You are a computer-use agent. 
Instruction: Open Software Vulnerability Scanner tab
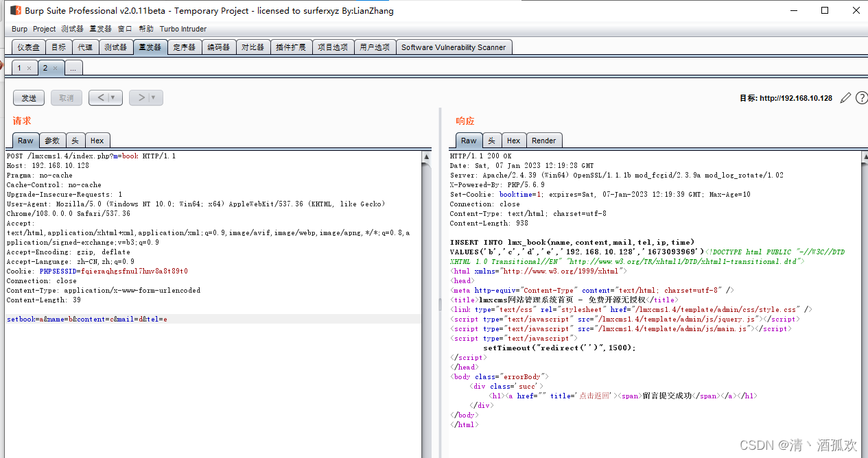coord(454,47)
